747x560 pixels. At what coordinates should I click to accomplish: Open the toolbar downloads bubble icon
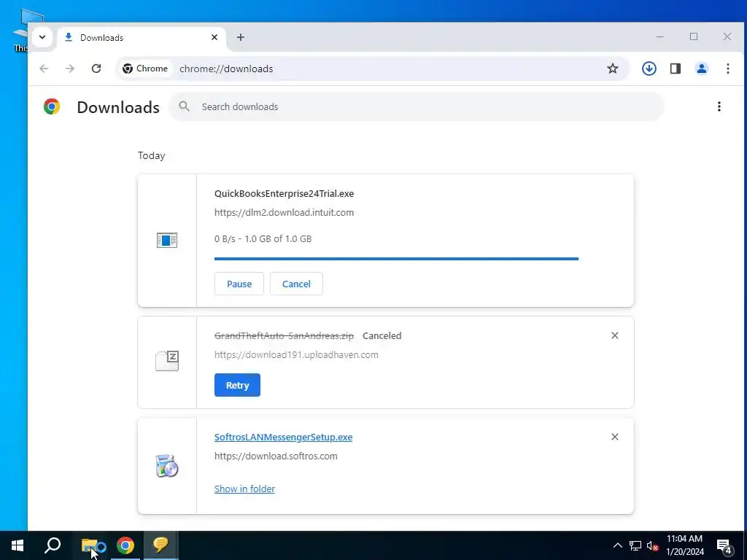pyautogui.click(x=649, y=69)
